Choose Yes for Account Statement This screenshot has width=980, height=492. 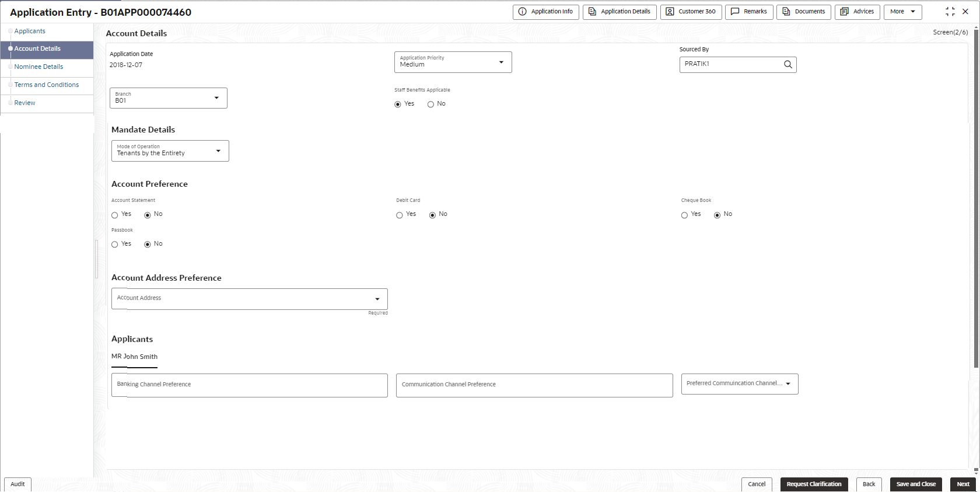click(114, 215)
